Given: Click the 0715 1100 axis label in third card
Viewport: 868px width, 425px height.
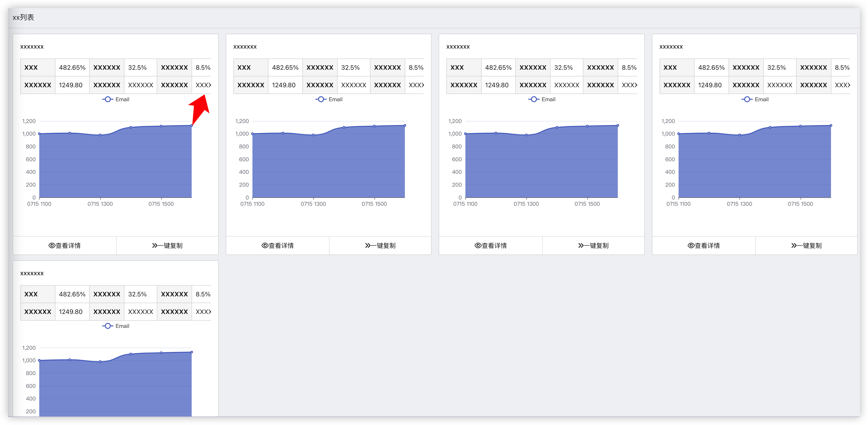Looking at the screenshot, I should (465, 204).
